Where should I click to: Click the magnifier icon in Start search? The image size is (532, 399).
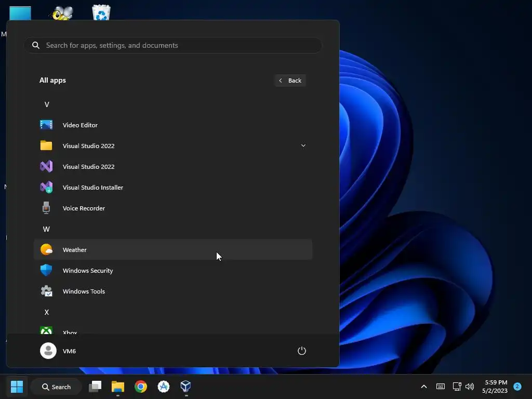tap(36, 45)
